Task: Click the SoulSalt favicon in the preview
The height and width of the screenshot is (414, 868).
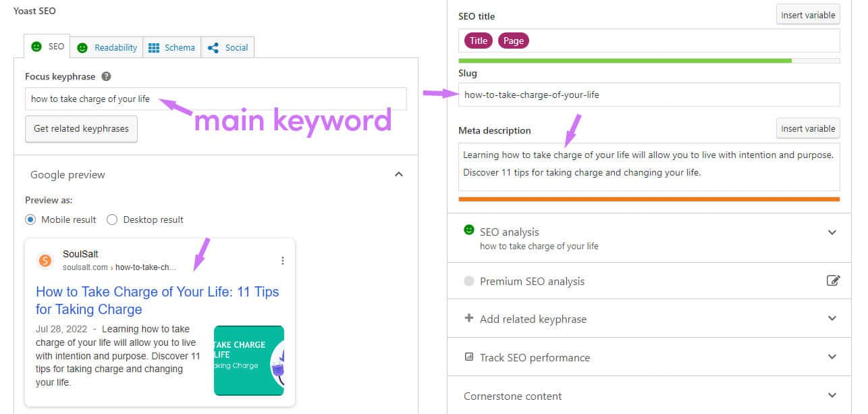Action: point(45,261)
